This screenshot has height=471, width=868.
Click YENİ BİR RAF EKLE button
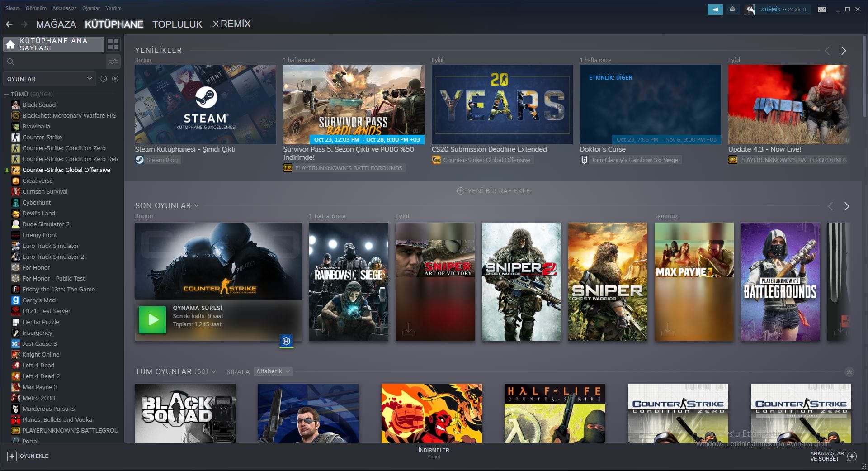coord(494,191)
